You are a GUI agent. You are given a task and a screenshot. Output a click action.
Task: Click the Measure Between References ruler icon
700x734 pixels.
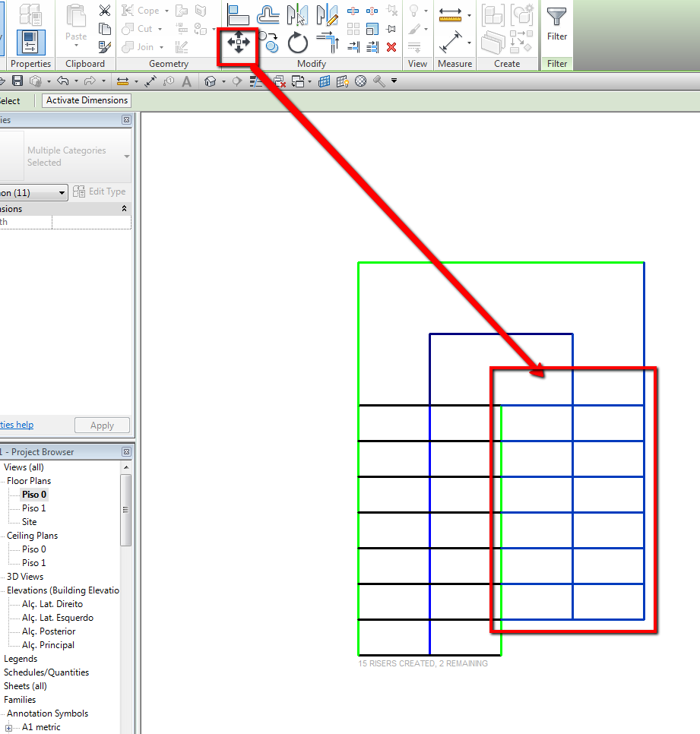(450, 14)
